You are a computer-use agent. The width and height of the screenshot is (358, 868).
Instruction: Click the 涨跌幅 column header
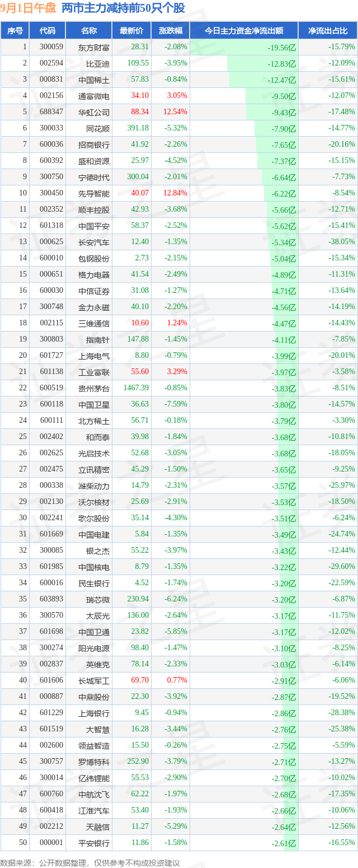pos(171,31)
